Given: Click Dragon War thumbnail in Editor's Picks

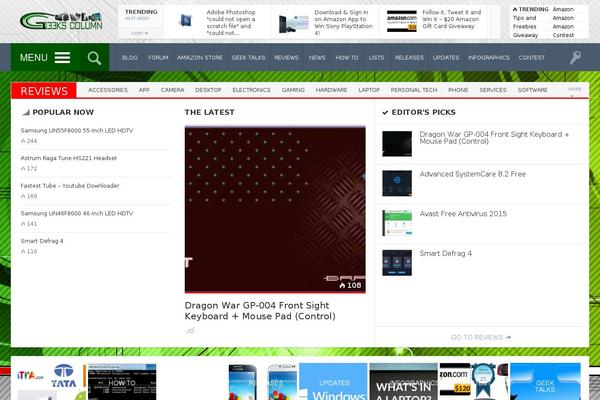Looking at the screenshot, I should click(397, 144).
